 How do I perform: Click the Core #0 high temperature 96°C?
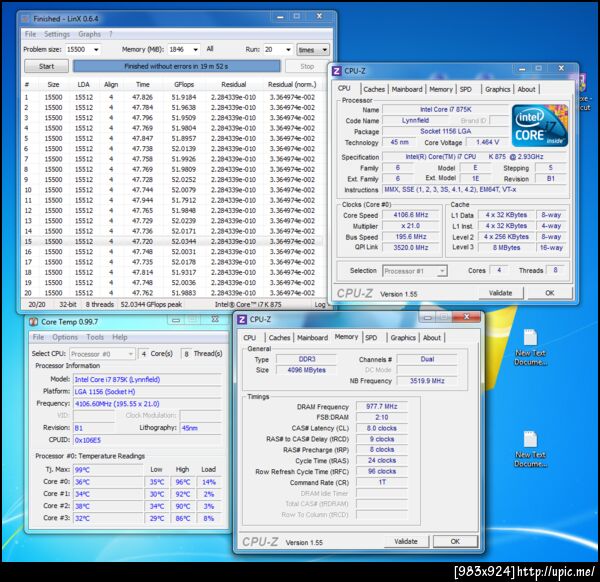point(183,482)
